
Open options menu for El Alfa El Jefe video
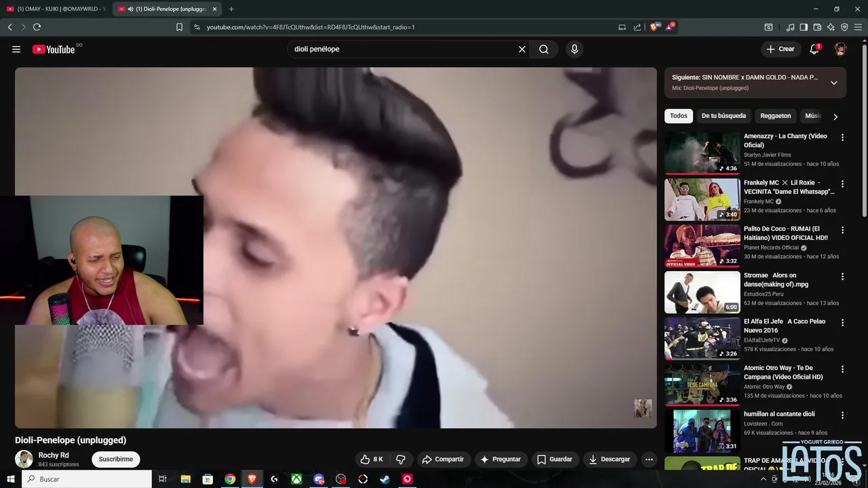(x=843, y=323)
